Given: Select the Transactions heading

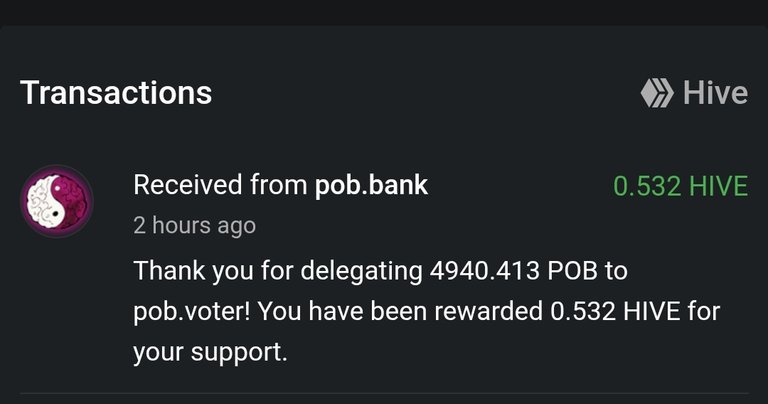Looking at the screenshot, I should pos(116,93).
